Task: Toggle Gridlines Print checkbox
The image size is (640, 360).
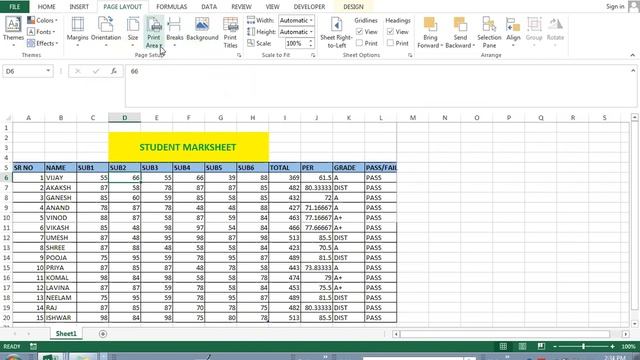Action: pos(359,43)
